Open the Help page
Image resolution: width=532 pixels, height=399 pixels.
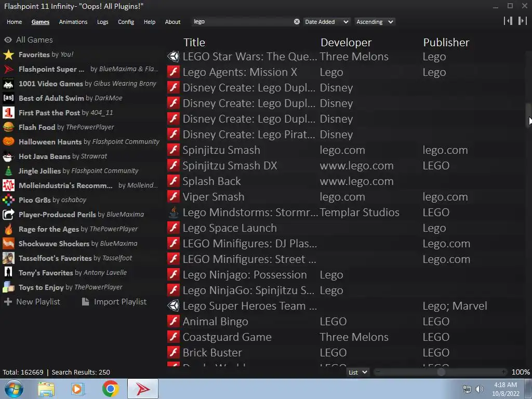tap(149, 22)
